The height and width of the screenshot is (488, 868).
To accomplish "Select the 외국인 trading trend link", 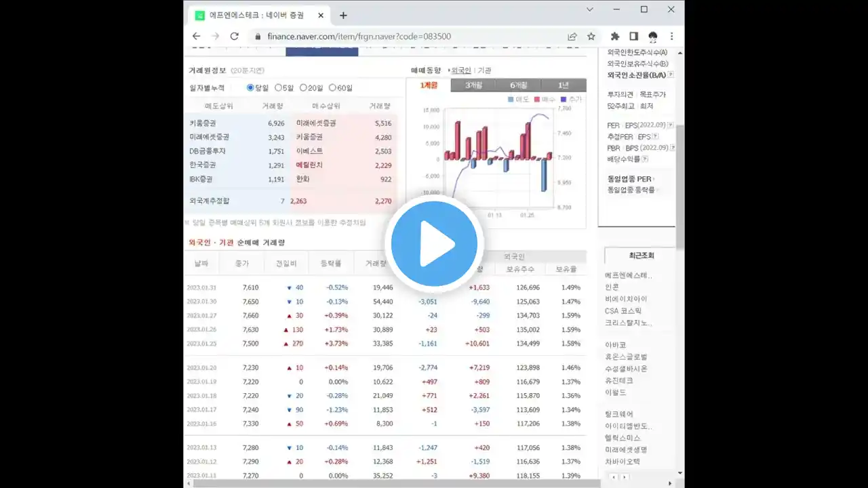I will click(x=461, y=70).
